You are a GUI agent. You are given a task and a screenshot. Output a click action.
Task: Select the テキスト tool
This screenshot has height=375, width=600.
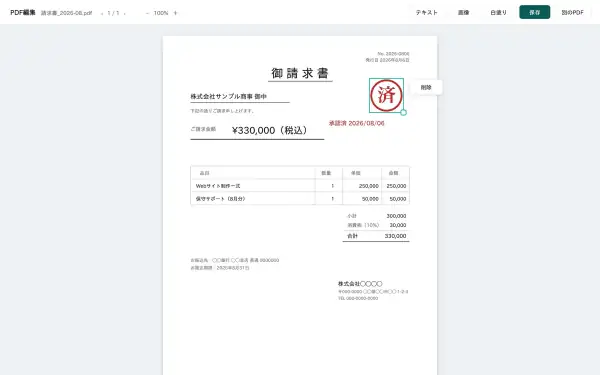[426, 13]
